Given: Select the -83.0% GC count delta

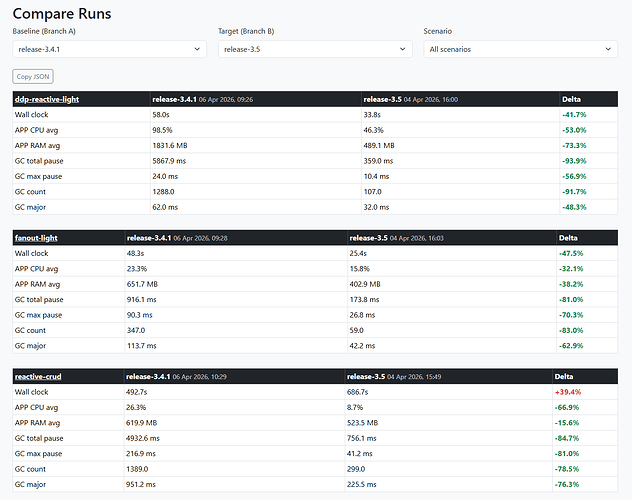Looking at the screenshot, I should pyautogui.click(x=571, y=330).
